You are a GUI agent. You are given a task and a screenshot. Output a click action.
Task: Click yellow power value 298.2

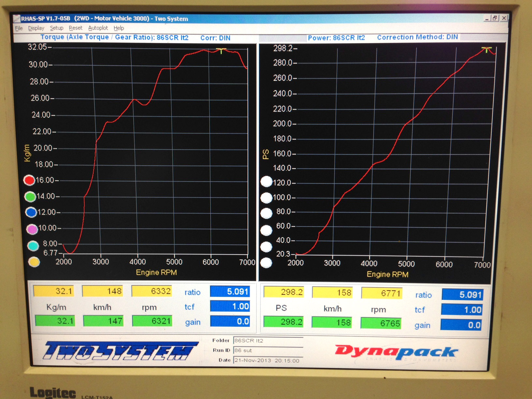click(284, 292)
